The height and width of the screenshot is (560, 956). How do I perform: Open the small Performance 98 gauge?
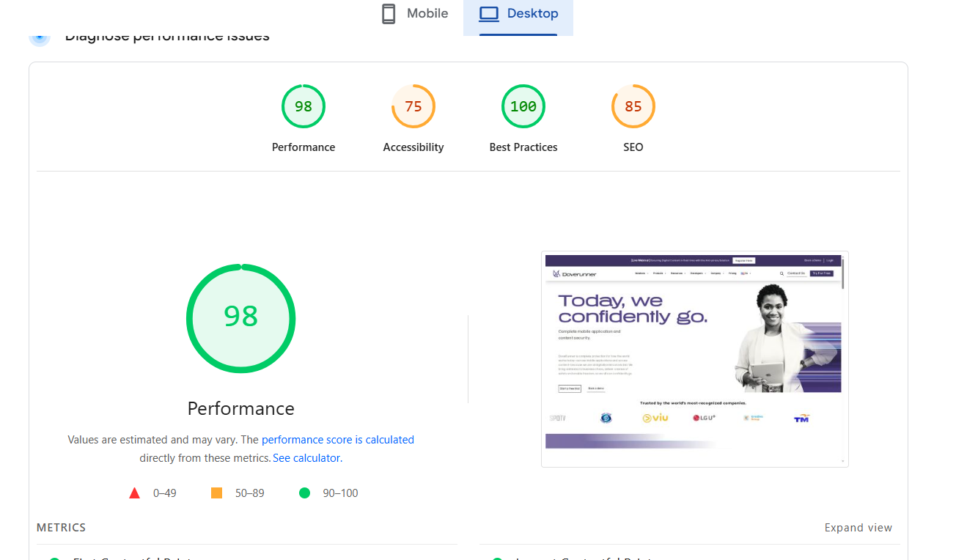304,107
